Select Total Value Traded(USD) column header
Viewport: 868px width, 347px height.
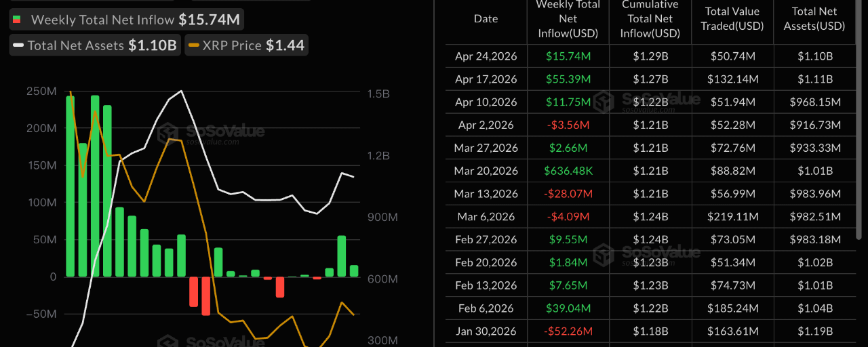pos(732,19)
